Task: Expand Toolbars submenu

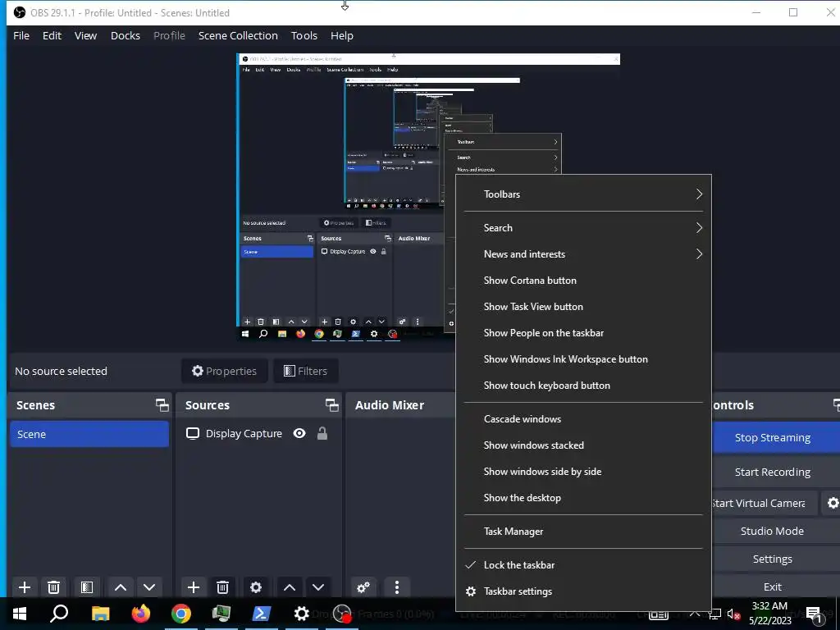Action: point(583,194)
